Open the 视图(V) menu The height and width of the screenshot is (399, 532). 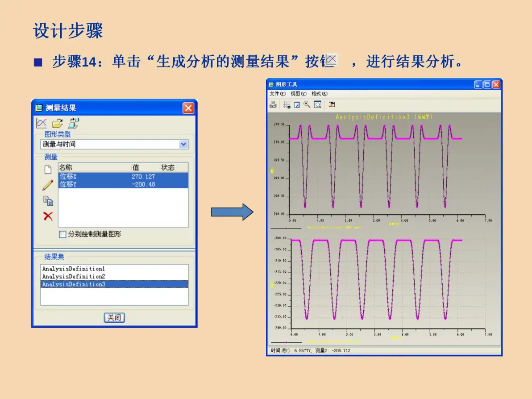(298, 94)
